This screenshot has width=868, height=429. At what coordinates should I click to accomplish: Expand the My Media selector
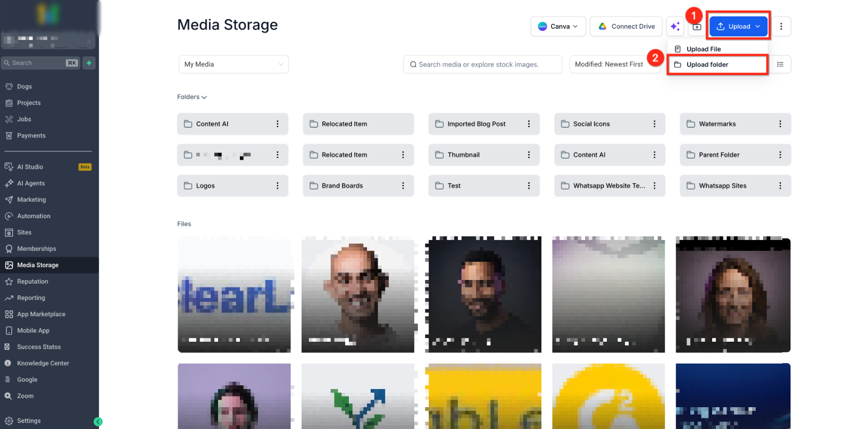pos(233,64)
